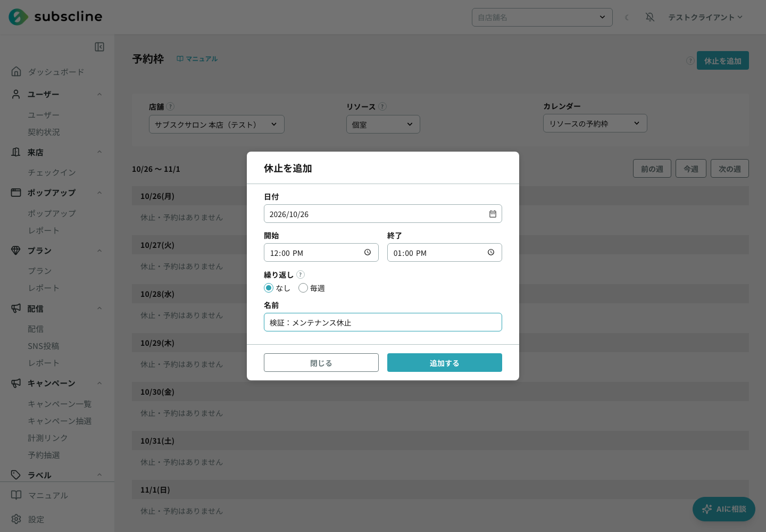Open SNS投稿 in sidebar
Viewport: 766px width, 532px height.
pos(44,346)
